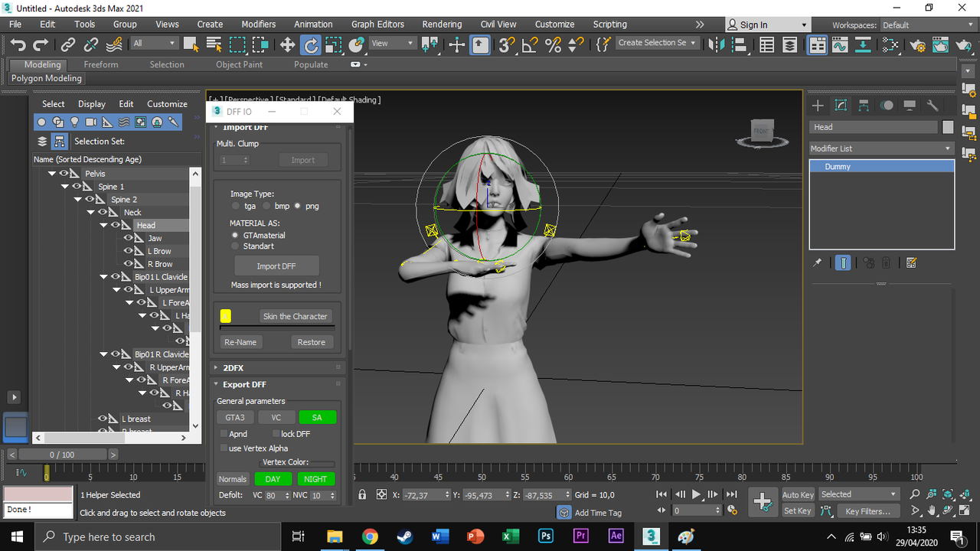Click the Selection Lock toggle padlock

(362, 494)
